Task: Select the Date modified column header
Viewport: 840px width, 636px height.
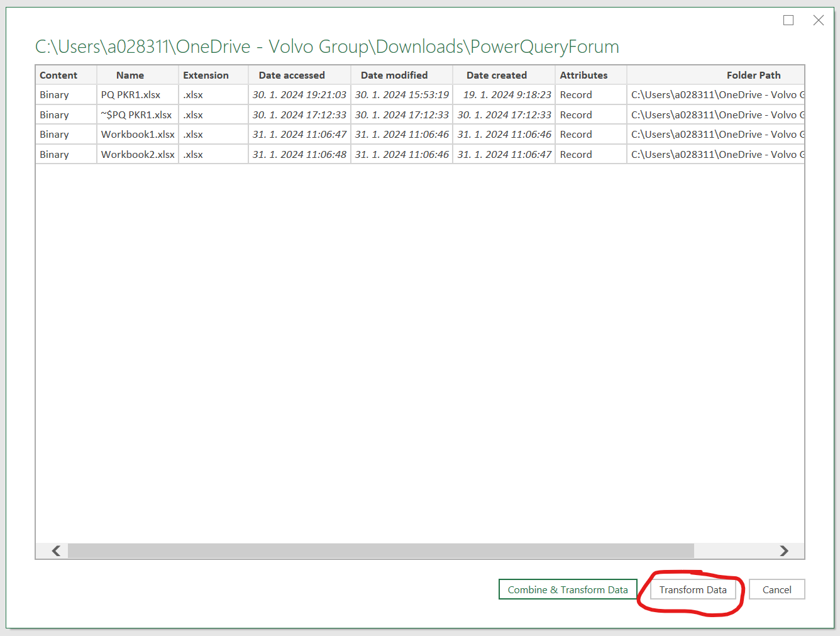Action: click(402, 75)
